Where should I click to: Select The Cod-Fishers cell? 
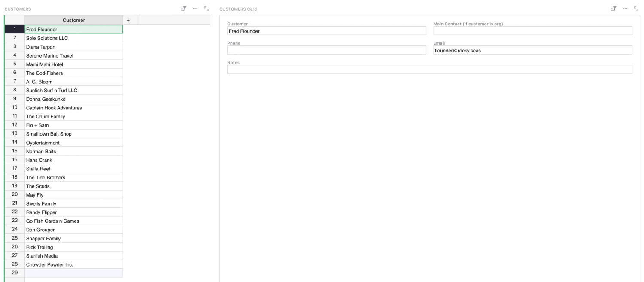tap(74, 73)
